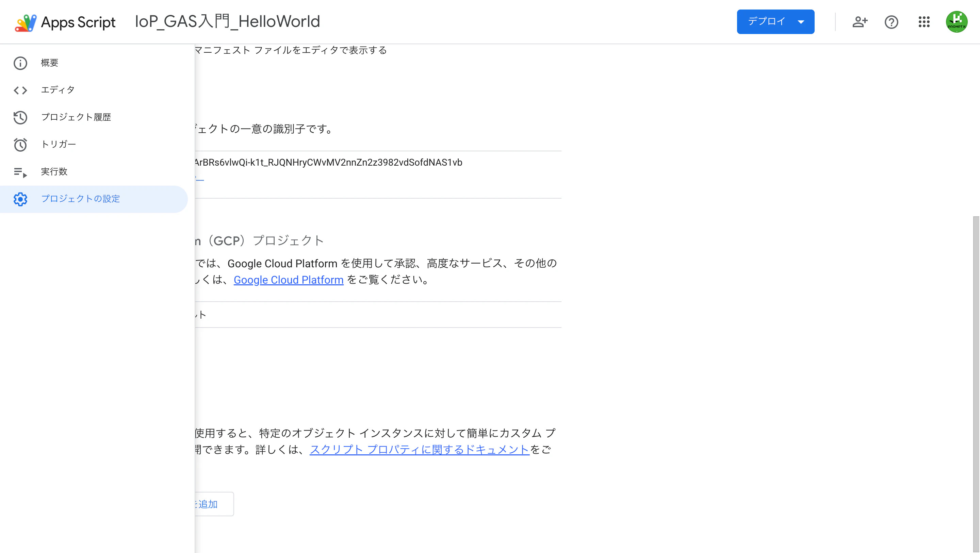Click the 実行数 executions list icon

click(x=20, y=172)
